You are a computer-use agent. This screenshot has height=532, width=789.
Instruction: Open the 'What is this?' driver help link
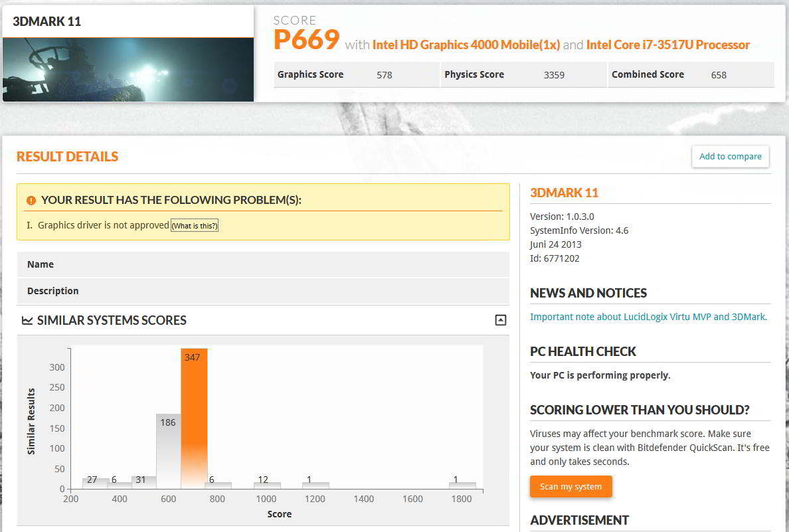195,226
